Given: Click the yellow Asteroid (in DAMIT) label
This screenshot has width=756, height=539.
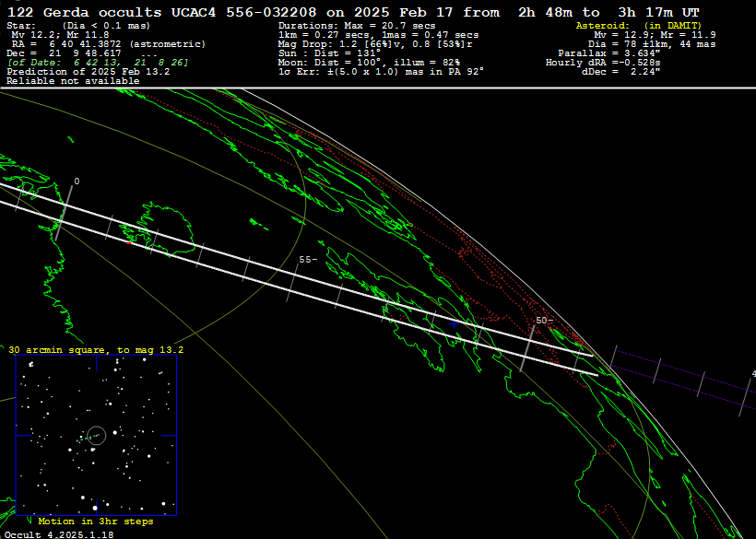Looking at the screenshot, I should coord(638,25).
